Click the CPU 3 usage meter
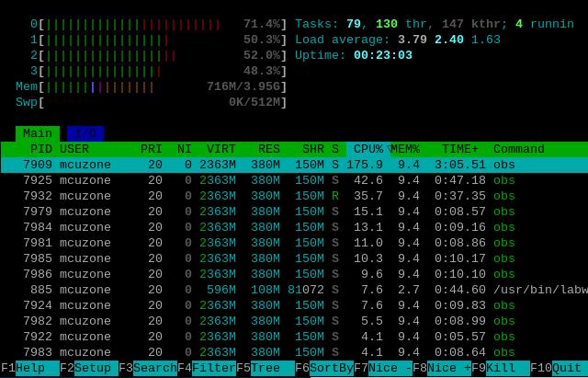The image size is (588, 378). pyautogui.click(x=159, y=71)
